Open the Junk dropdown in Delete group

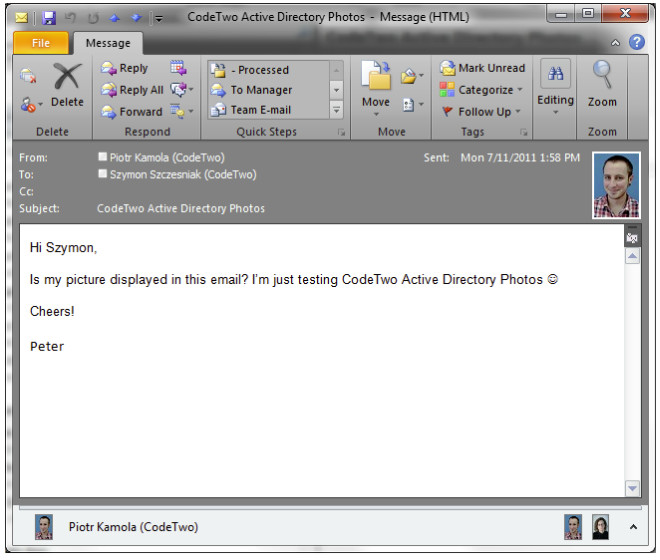31,104
